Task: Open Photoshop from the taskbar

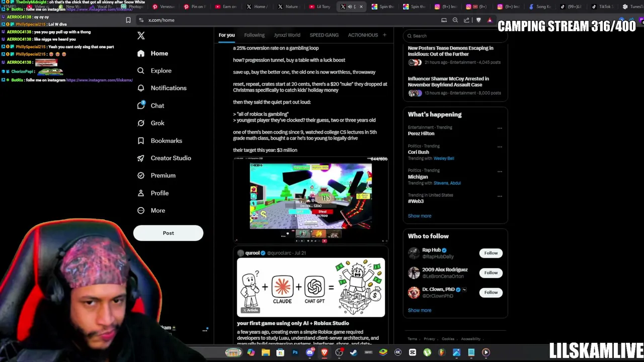Action: [x=295, y=352]
